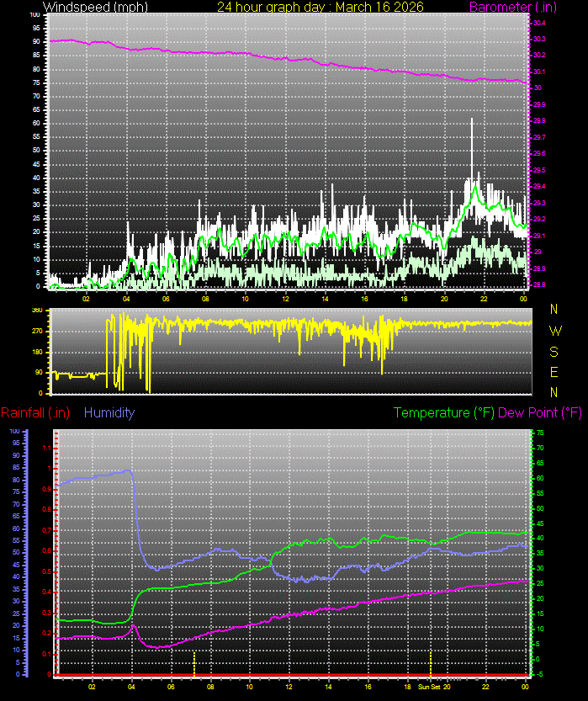Click wind direction axis value "180"
Image resolution: width=588 pixels, height=701 pixels.
(x=38, y=352)
